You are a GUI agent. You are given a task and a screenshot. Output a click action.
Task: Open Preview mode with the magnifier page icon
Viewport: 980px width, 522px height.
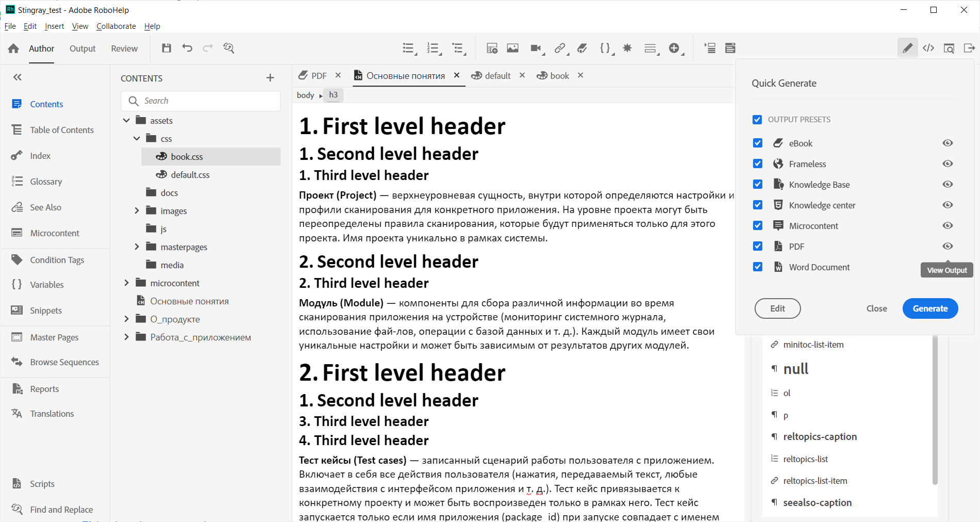(x=950, y=48)
